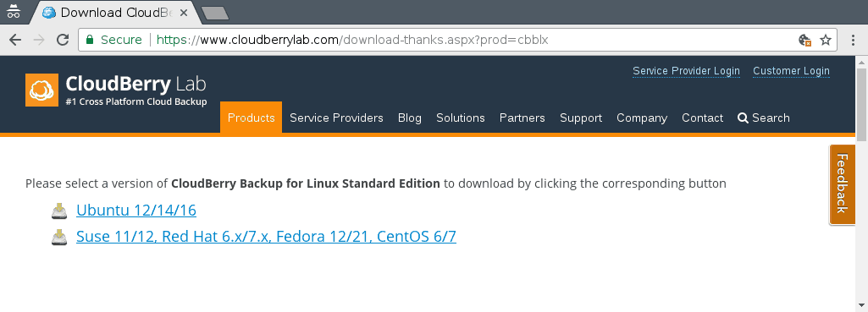Download the Suse/Red Hat/Fedora/CentOS version
The width and height of the screenshot is (868, 312).
click(x=266, y=238)
